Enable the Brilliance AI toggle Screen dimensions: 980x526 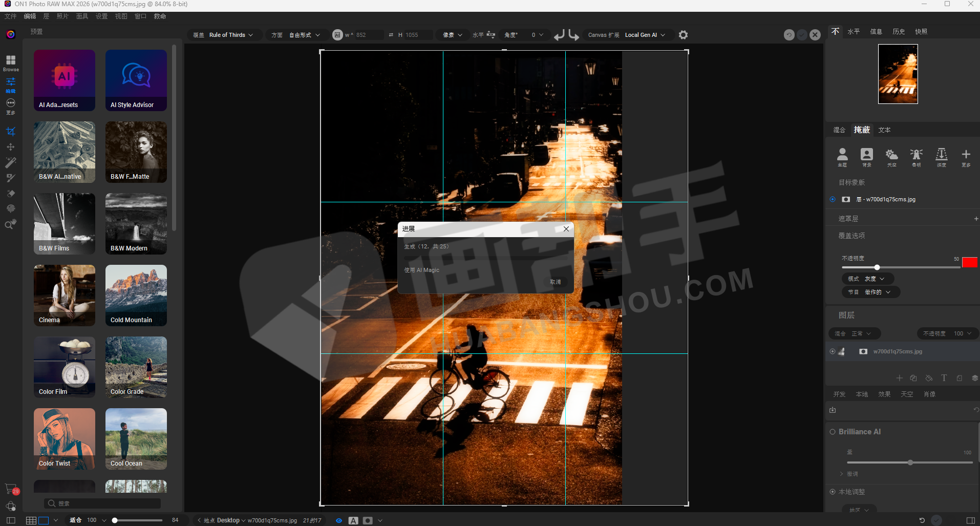coord(833,432)
